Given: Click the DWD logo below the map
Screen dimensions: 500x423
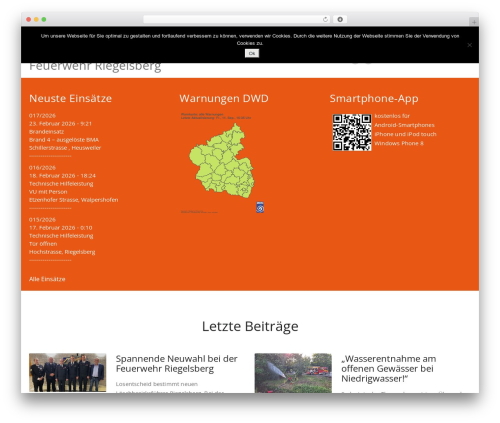Looking at the screenshot, I should click(x=260, y=207).
